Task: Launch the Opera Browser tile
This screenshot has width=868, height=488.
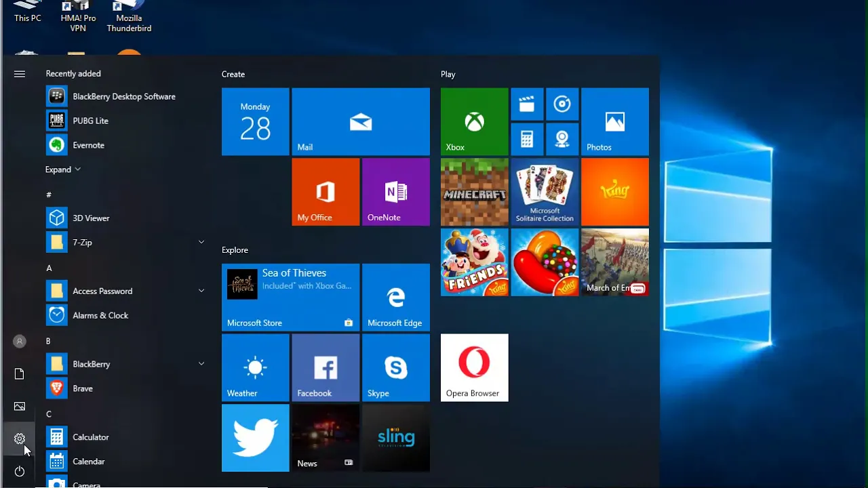Action: pos(475,368)
